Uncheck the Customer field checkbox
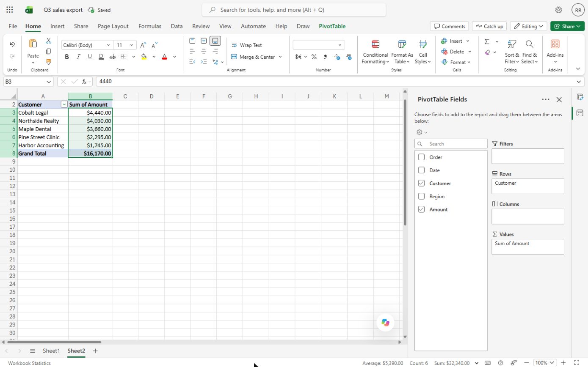Screen dimensions: 588x367 pos(421,183)
